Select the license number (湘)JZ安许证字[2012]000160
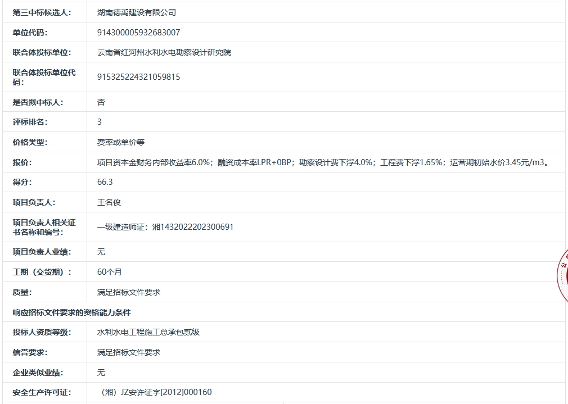The width and height of the screenshot is (568, 404). tap(156, 392)
